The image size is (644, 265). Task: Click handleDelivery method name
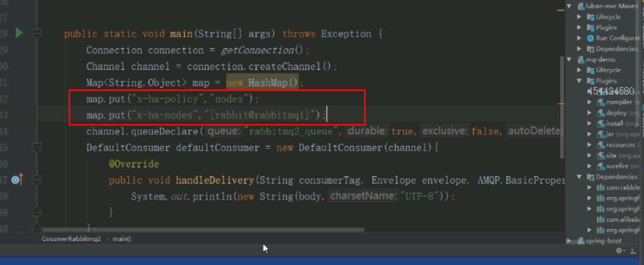(x=215, y=180)
